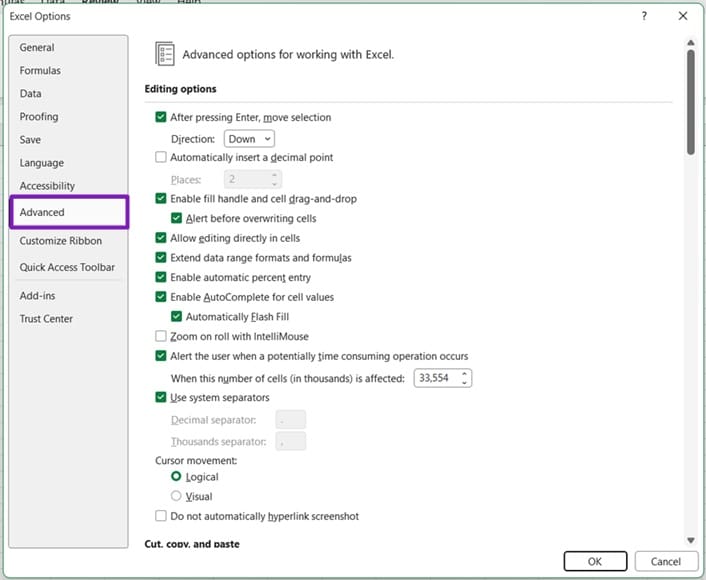This screenshot has height=580, width=706.
Task: Select Visual cursor movement
Action: pos(176,496)
